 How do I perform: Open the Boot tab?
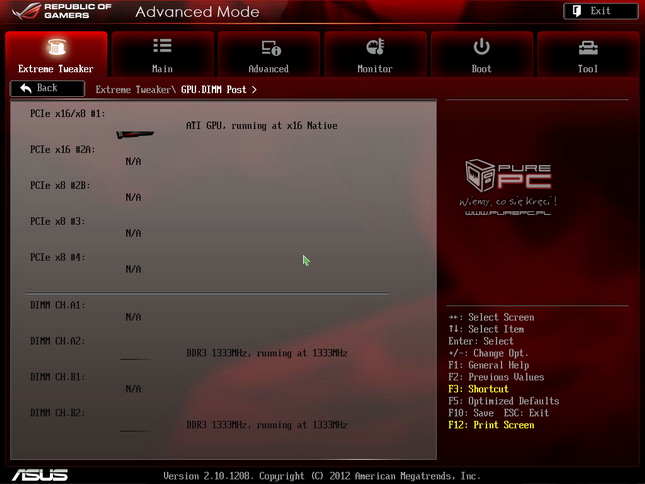click(481, 54)
